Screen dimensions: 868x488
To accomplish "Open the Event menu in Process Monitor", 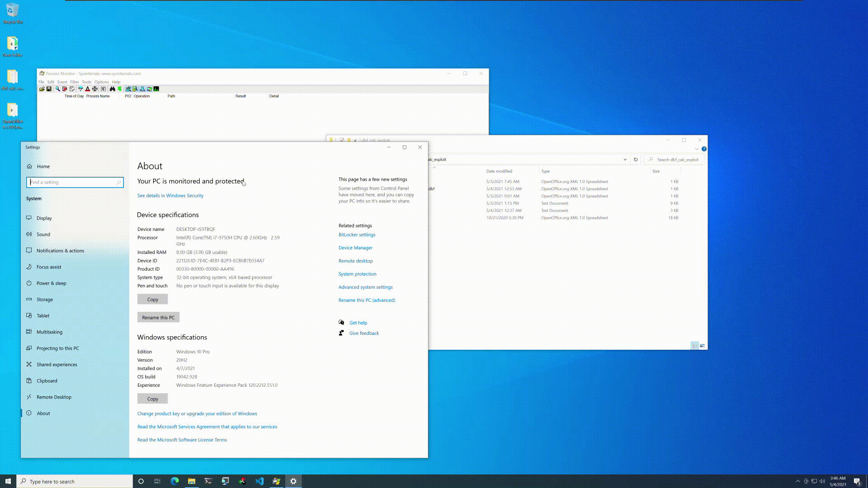I will pos(62,82).
